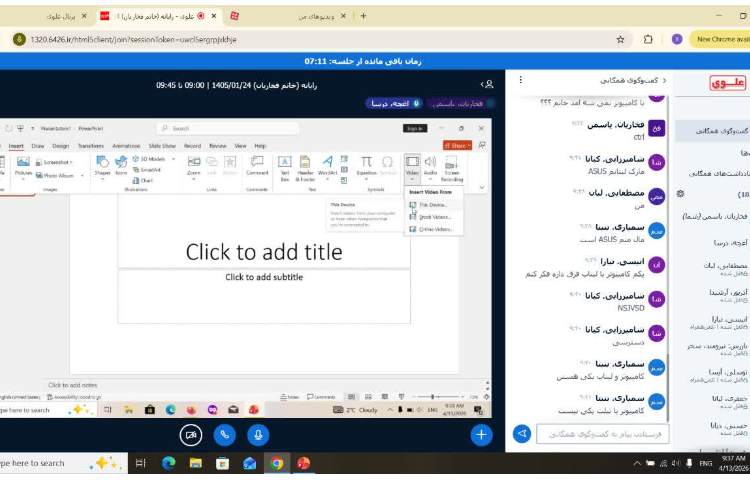750x480 pixels.
Task: Click the Shapes icon in the ribbon
Action: (102, 166)
